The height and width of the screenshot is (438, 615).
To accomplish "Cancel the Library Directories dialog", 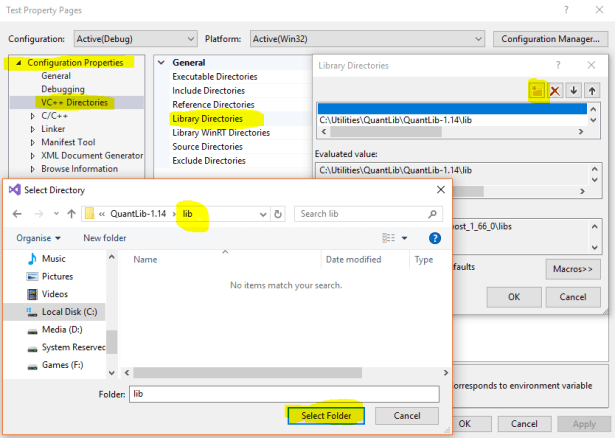I will tap(573, 297).
